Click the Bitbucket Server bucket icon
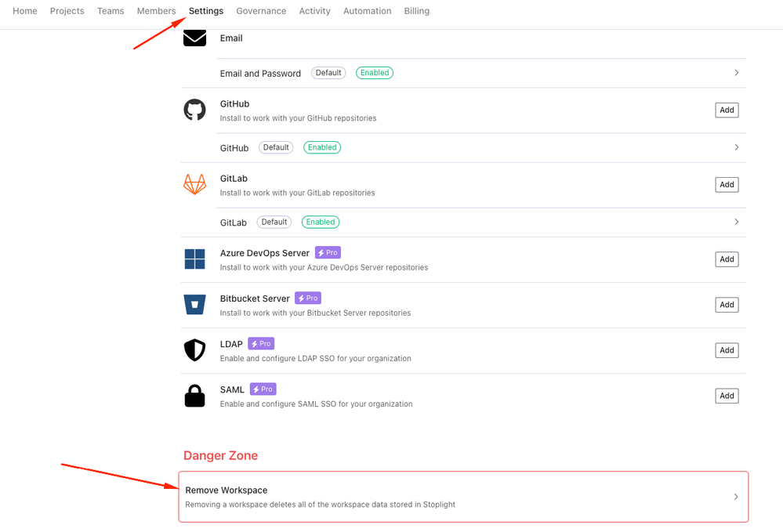This screenshot has width=783, height=532. (194, 305)
